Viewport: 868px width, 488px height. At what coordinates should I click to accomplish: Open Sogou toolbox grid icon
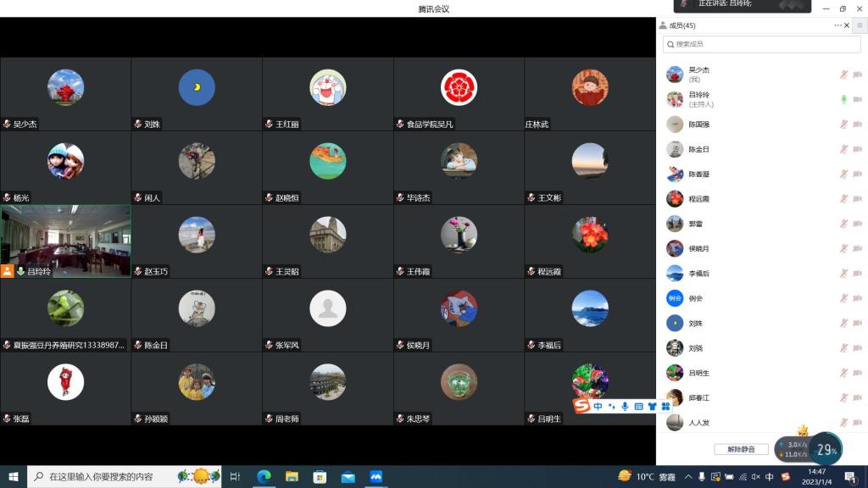(x=665, y=407)
